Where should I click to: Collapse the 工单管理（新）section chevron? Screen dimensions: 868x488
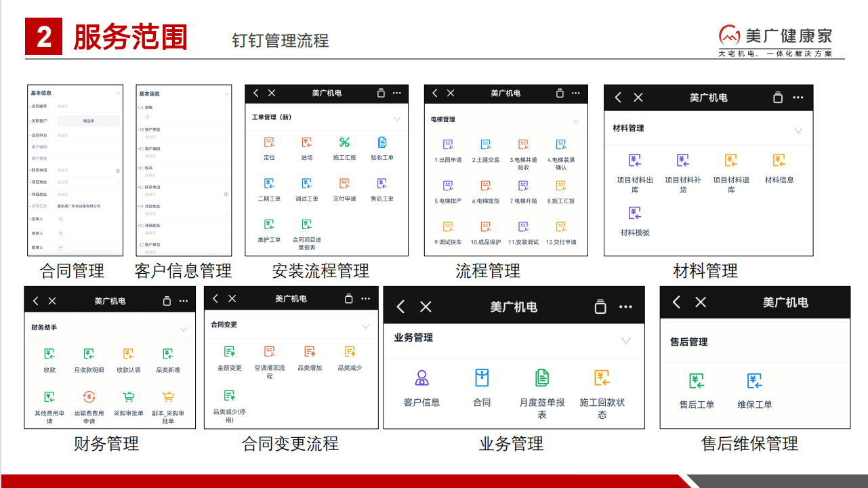[x=398, y=119]
